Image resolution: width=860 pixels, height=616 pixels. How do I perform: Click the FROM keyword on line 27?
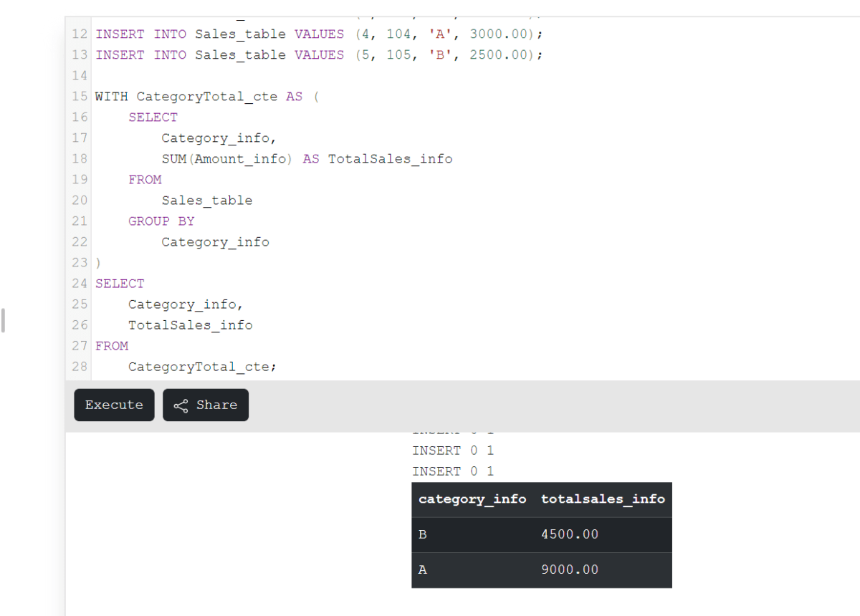(x=112, y=345)
